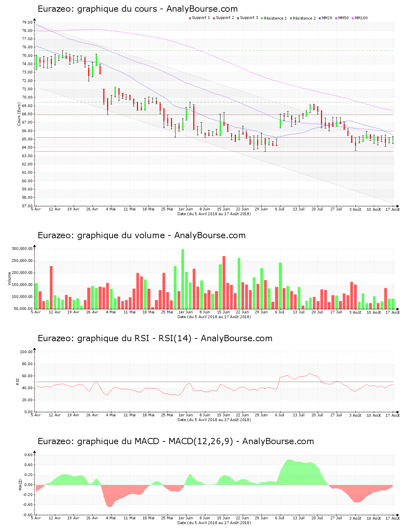The width and height of the screenshot is (412, 532).
Task: Select the Résistance 1 legend entry
Action: pyautogui.click(x=274, y=18)
